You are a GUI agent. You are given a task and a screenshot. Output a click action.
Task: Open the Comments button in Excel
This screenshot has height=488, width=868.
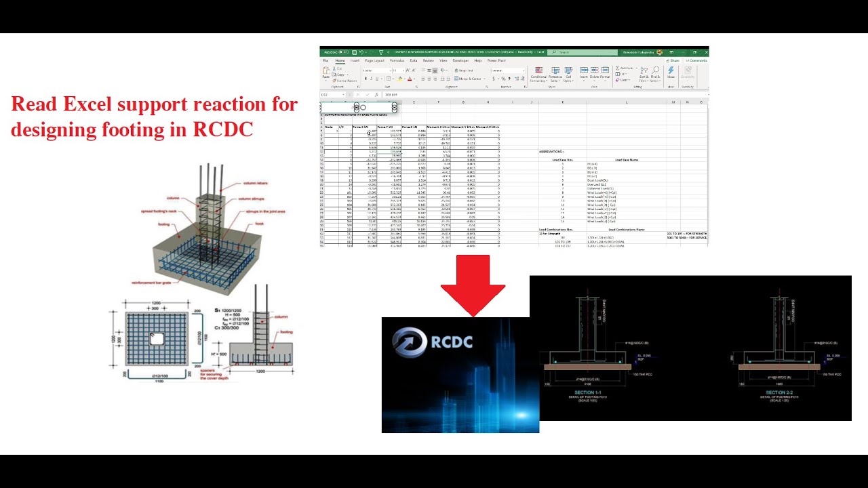coord(696,60)
